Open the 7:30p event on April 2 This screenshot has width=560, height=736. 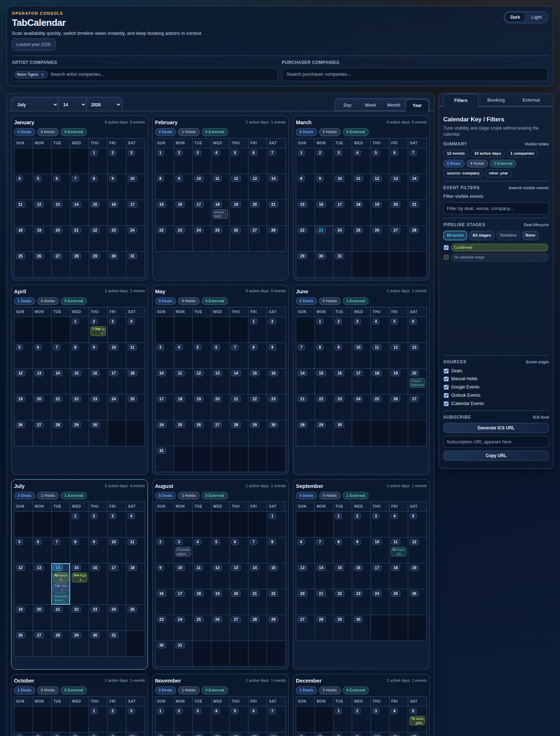tap(98, 331)
